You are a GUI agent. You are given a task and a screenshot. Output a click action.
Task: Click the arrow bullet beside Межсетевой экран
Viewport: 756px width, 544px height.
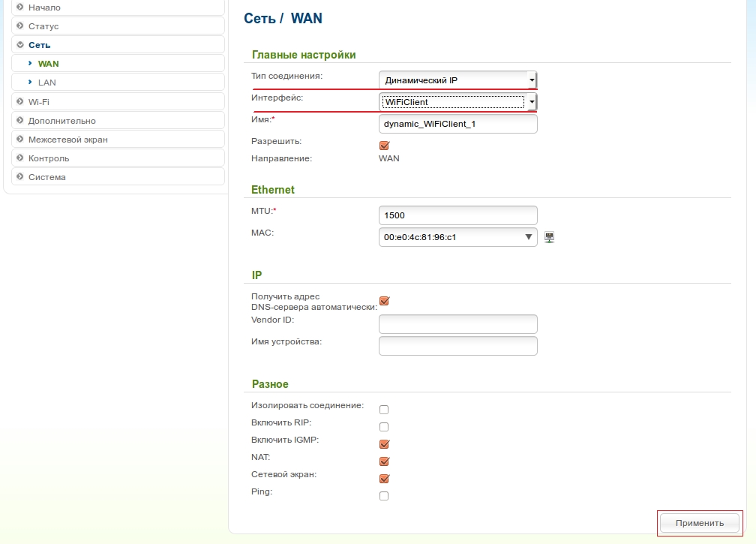coord(19,139)
